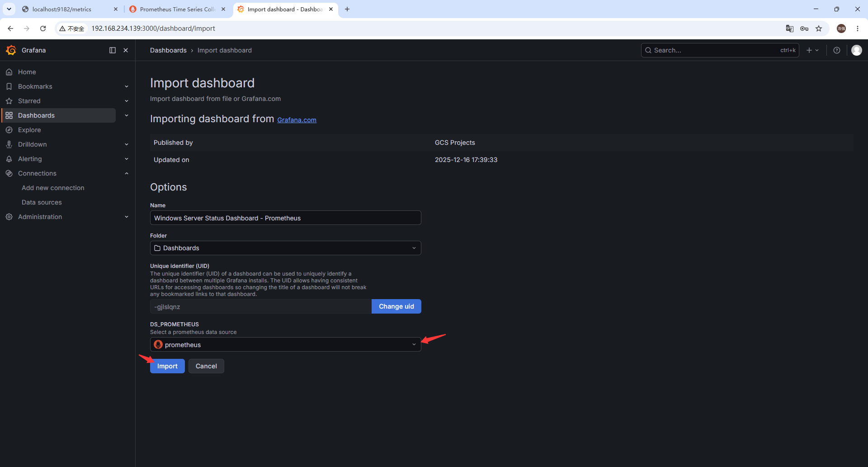Image resolution: width=868 pixels, height=467 pixels.
Task: Open Drilldown in the sidebar
Action: pyautogui.click(x=32, y=144)
